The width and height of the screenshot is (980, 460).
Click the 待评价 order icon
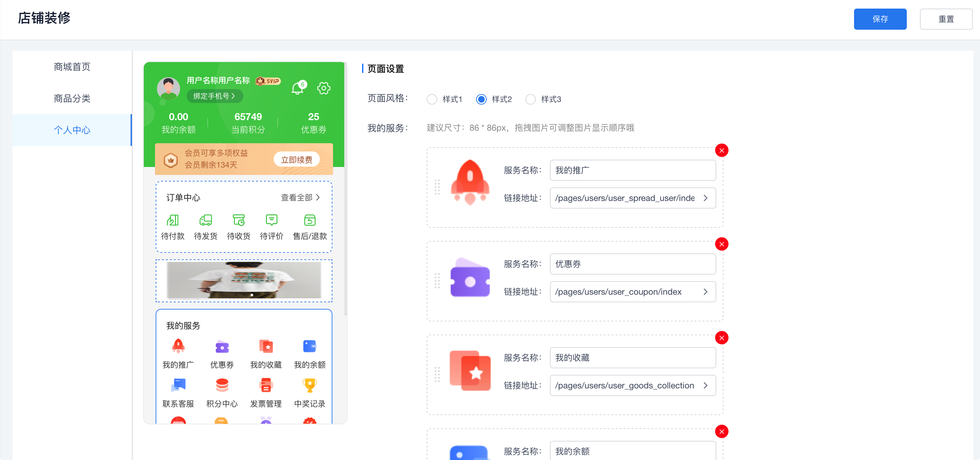[x=272, y=220]
